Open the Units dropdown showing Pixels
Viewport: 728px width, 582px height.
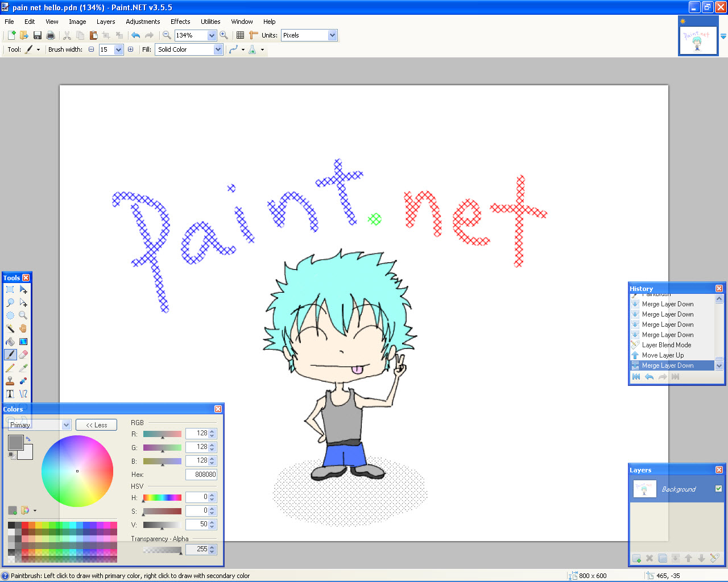click(x=332, y=35)
